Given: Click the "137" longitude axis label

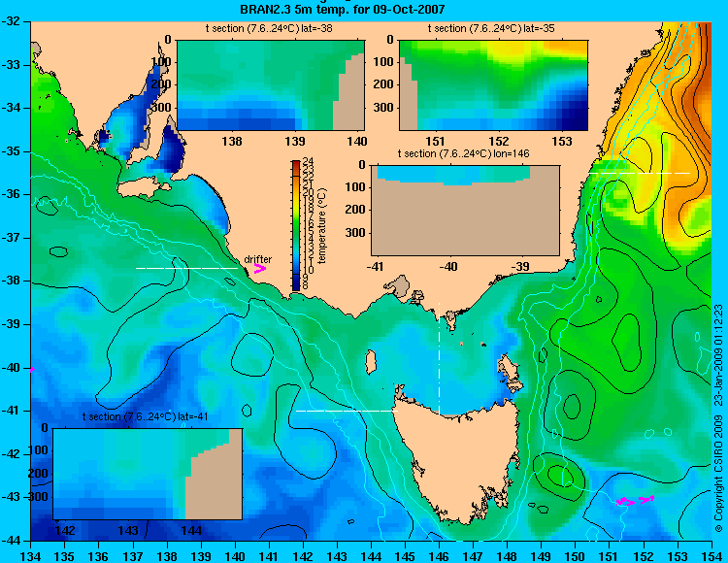Looking at the screenshot, I should (133, 556).
